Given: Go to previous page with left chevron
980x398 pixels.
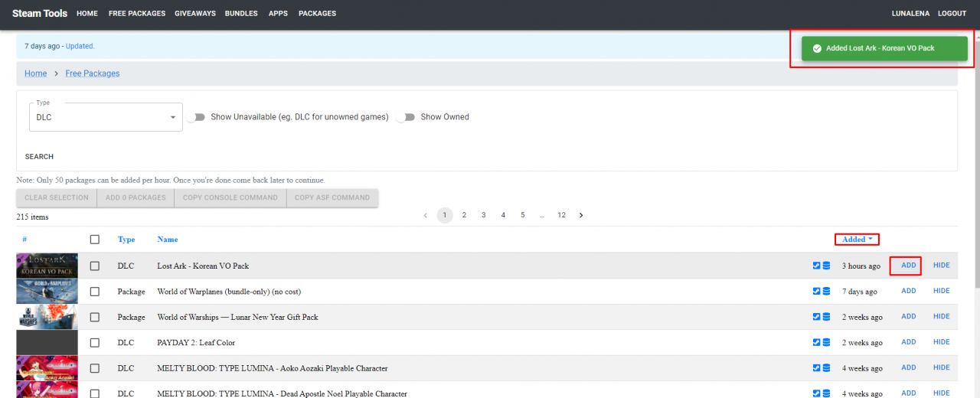Looking at the screenshot, I should pos(426,216).
